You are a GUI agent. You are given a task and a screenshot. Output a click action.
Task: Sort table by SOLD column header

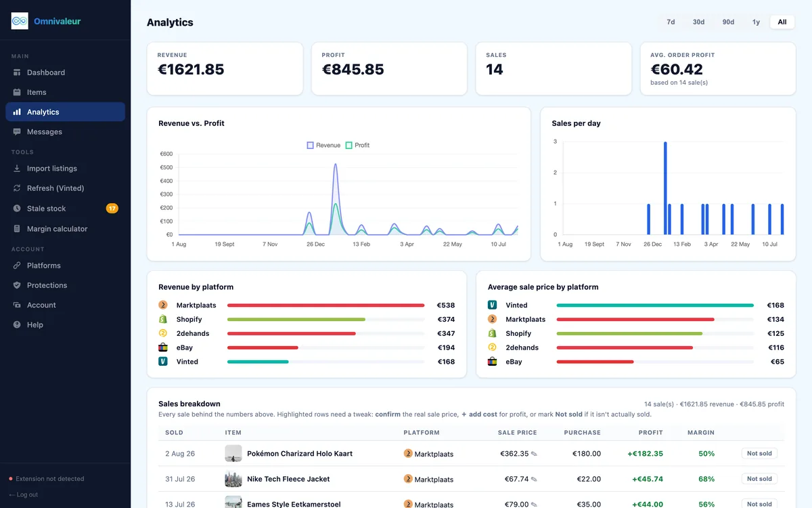tap(174, 432)
